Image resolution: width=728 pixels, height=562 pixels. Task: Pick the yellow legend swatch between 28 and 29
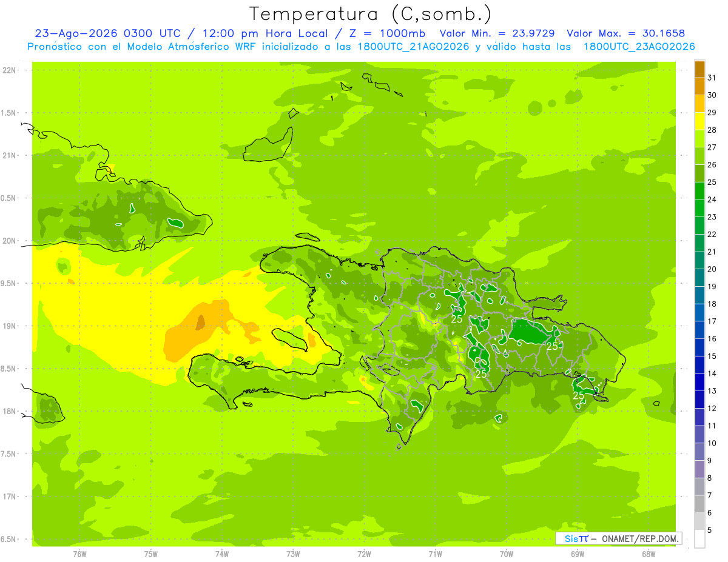(x=699, y=122)
